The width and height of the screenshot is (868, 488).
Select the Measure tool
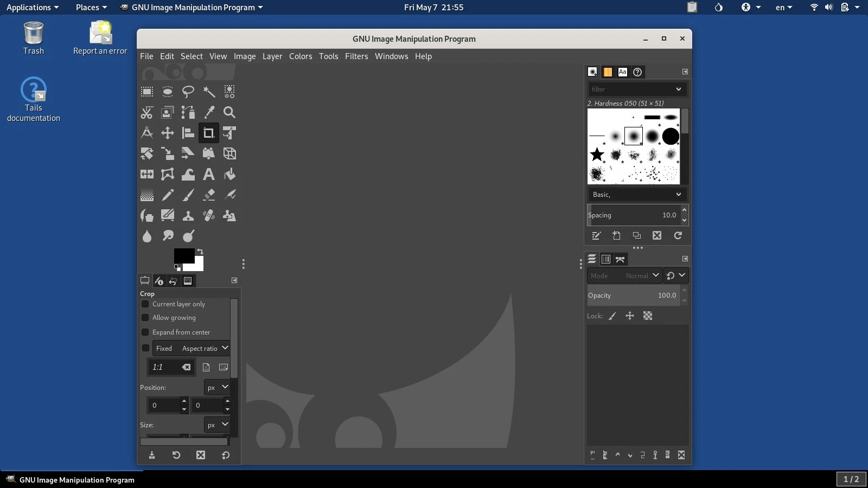pyautogui.click(x=147, y=133)
